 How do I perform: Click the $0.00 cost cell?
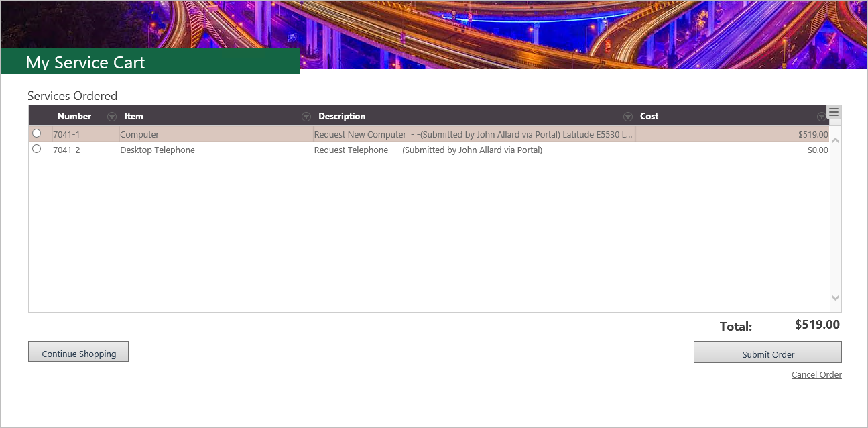pos(818,150)
